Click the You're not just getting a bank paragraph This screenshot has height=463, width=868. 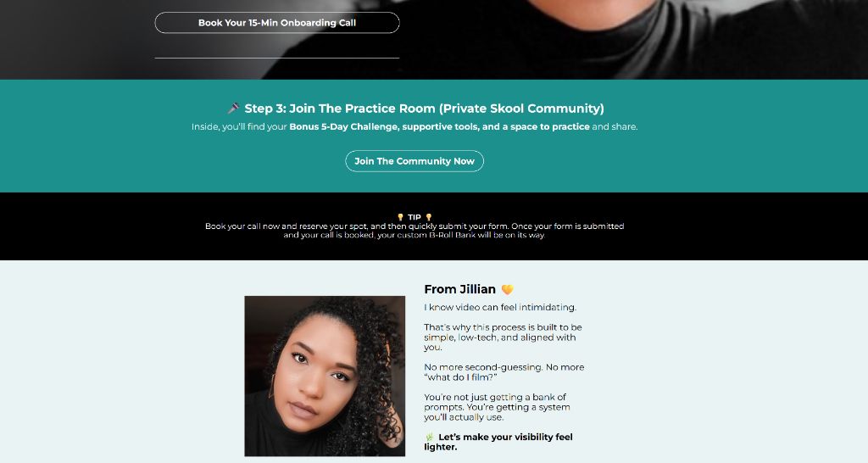tap(497, 407)
